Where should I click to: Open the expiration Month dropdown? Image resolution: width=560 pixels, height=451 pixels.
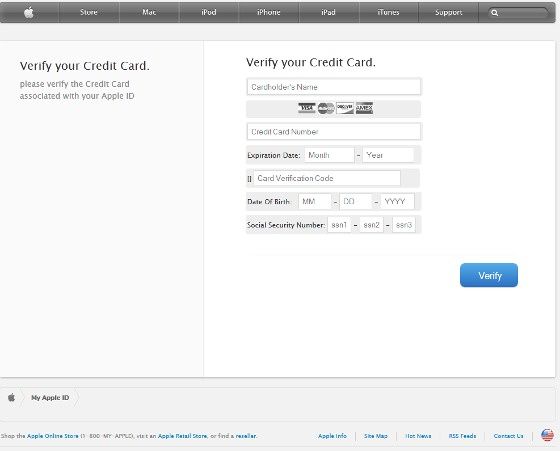329,155
